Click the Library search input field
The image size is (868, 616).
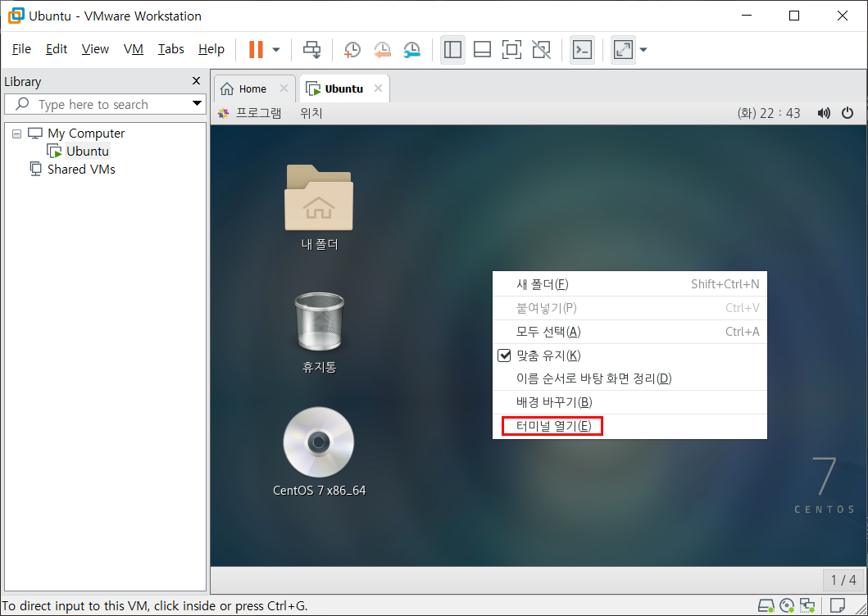pyautogui.click(x=105, y=104)
